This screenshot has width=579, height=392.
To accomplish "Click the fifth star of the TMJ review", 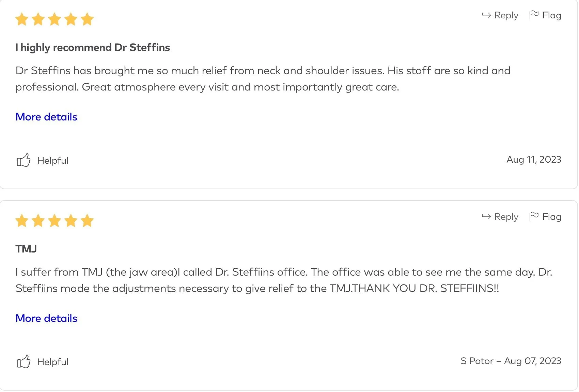I will tap(87, 221).
